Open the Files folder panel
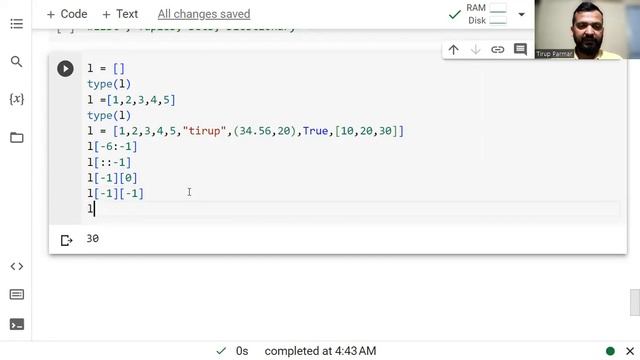Screen dimensions: 640x360 click(16, 138)
